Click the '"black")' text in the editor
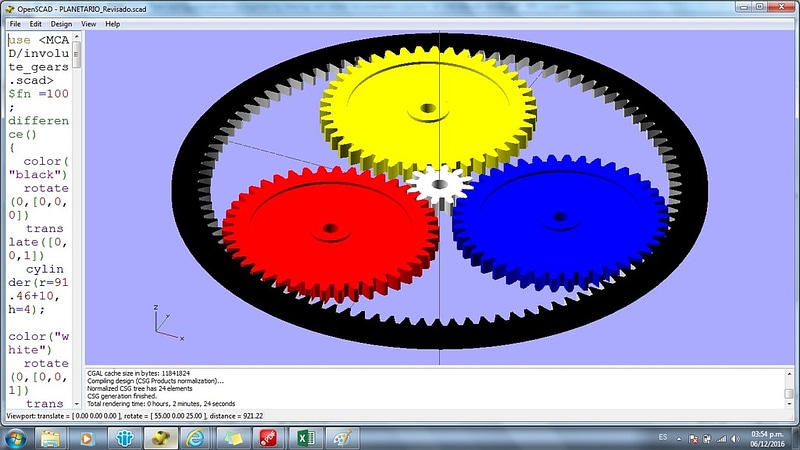This screenshot has width=800, height=450. 38,174
